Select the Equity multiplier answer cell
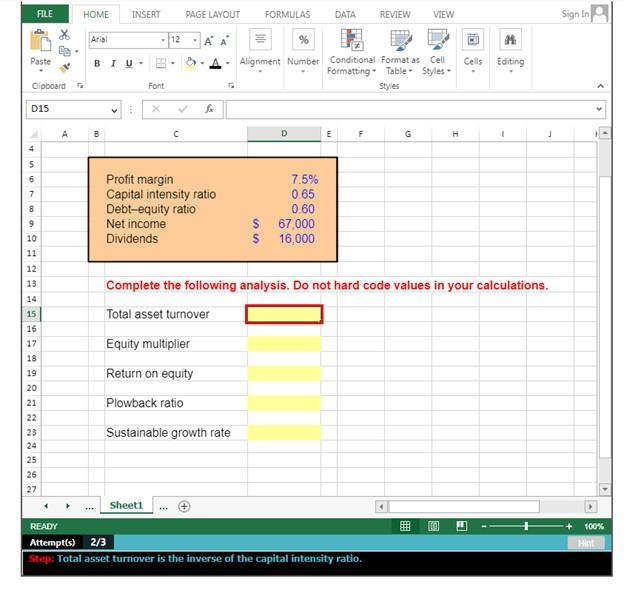624x593 pixels. 284,344
